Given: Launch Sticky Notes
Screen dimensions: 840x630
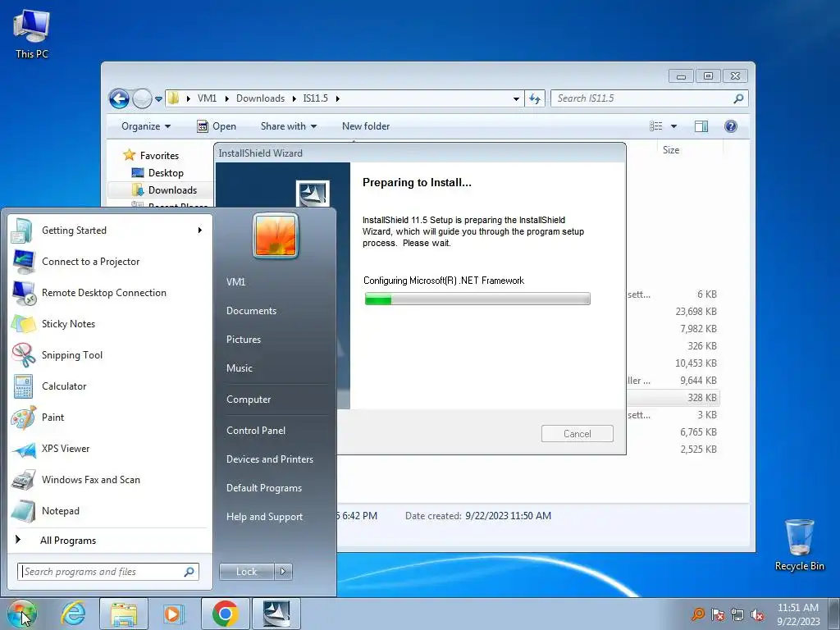Looking at the screenshot, I should pos(68,323).
